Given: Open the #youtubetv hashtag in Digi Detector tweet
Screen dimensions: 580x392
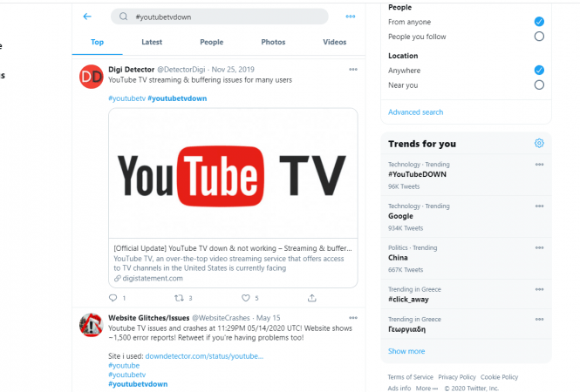Looking at the screenshot, I should [126, 98].
